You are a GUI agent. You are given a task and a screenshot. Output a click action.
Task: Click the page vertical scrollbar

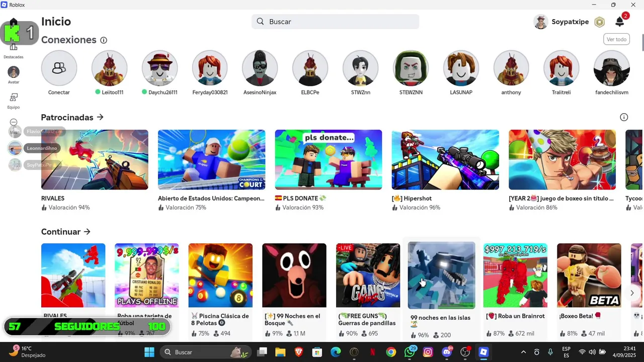click(x=642, y=43)
